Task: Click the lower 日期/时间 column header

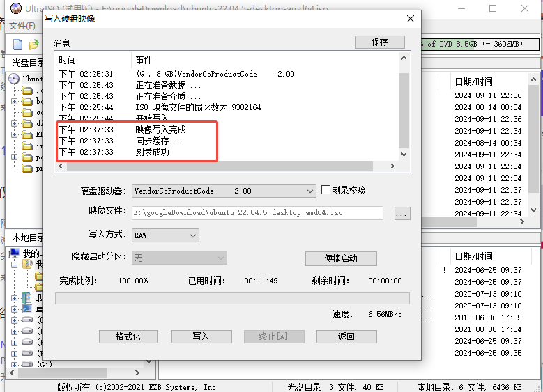Action: 473,256
